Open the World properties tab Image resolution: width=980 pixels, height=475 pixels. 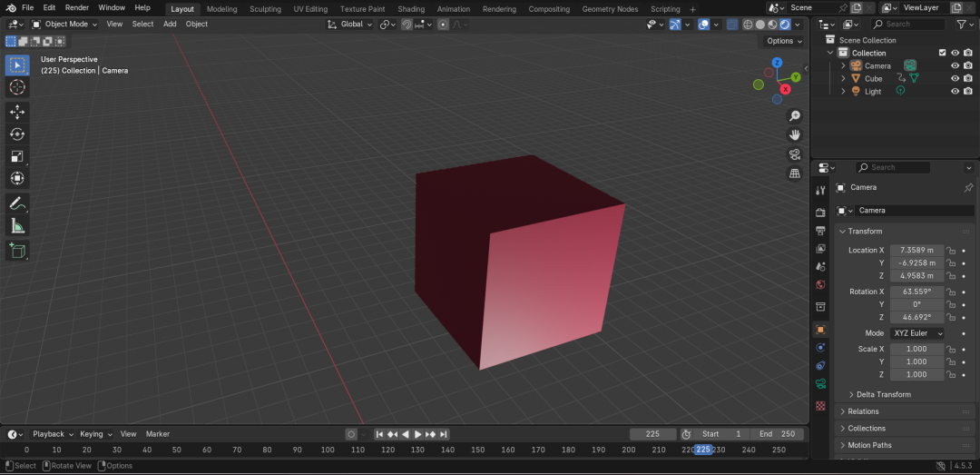click(x=820, y=285)
